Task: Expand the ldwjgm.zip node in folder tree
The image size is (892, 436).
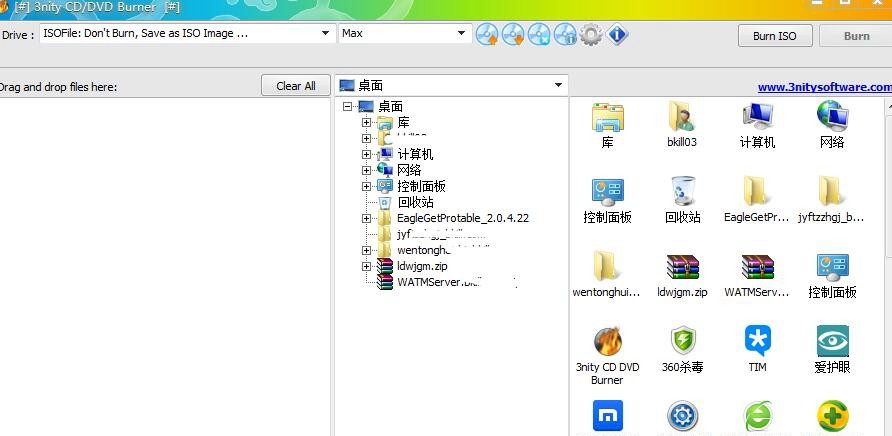Action: point(366,266)
